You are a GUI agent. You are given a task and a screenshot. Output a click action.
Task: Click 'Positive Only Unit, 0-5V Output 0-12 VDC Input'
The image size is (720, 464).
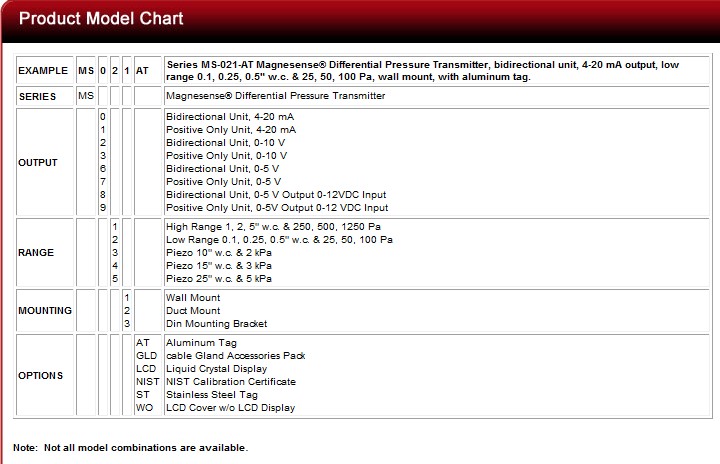coord(277,208)
